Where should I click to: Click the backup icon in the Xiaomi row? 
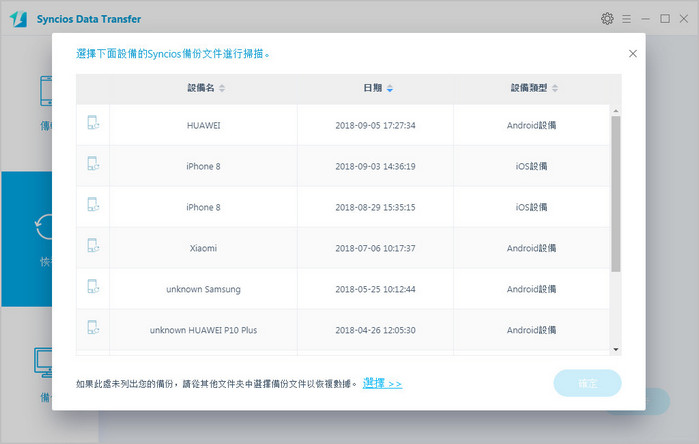pos(93,246)
